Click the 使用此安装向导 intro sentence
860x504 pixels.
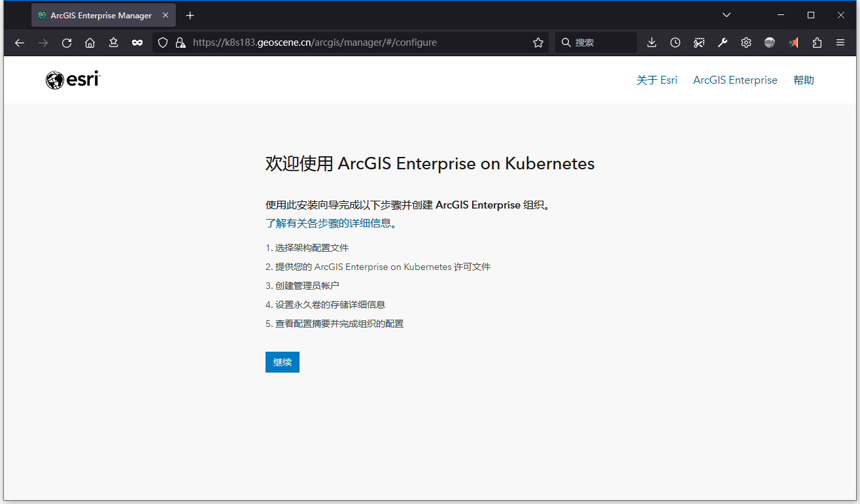[x=408, y=205]
